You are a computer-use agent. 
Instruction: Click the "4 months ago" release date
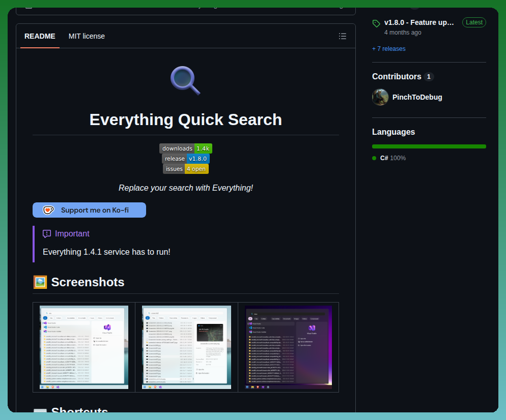pos(403,33)
